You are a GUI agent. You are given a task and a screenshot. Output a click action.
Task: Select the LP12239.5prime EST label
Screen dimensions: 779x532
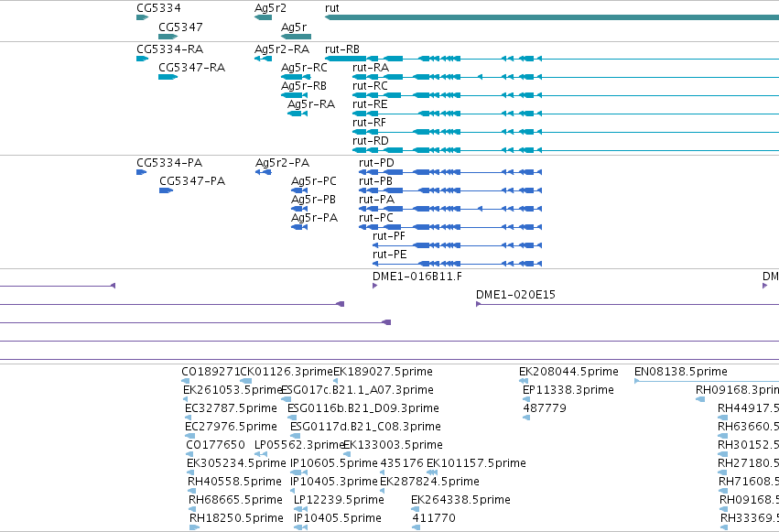[x=339, y=501]
